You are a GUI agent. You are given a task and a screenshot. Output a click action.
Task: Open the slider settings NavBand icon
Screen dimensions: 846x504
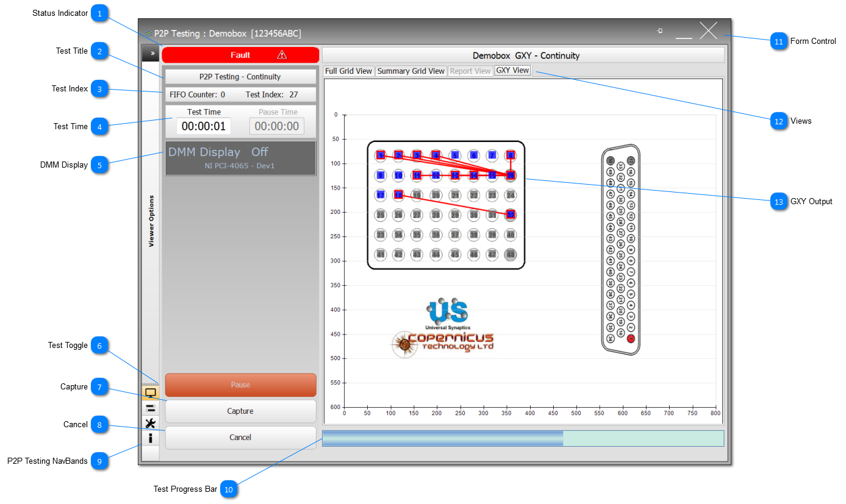150,408
